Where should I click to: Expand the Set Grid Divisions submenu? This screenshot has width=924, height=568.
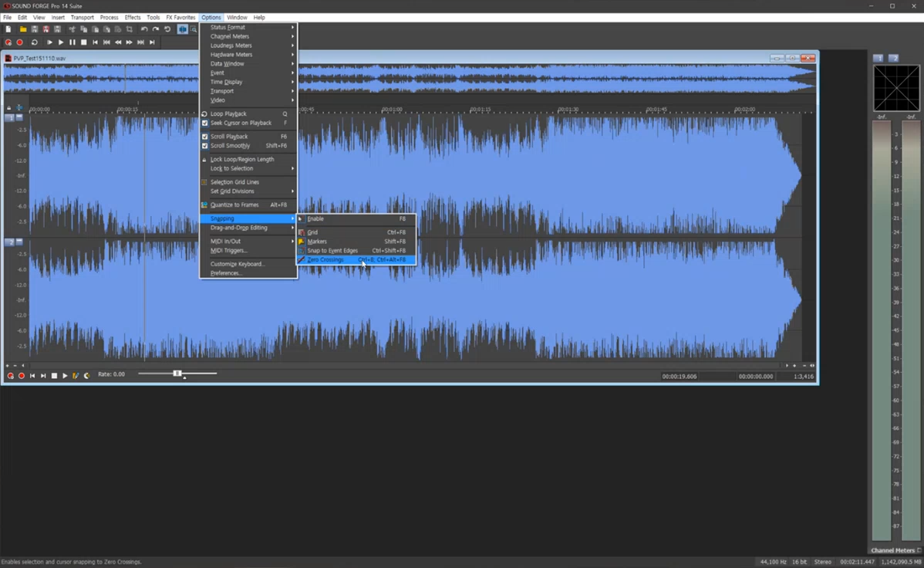[248, 191]
